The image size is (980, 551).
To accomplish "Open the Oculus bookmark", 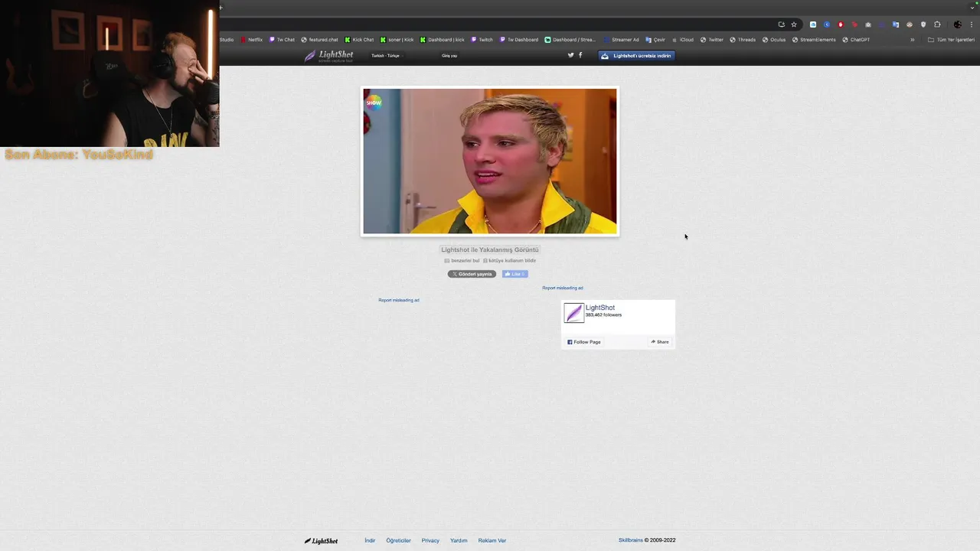I will [774, 40].
